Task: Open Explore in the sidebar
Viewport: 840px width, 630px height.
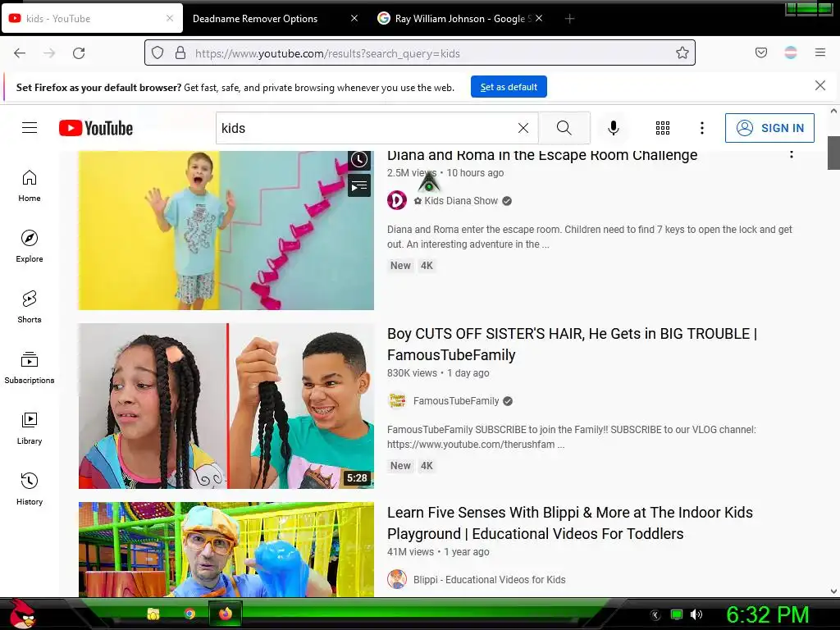Action: click(30, 246)
